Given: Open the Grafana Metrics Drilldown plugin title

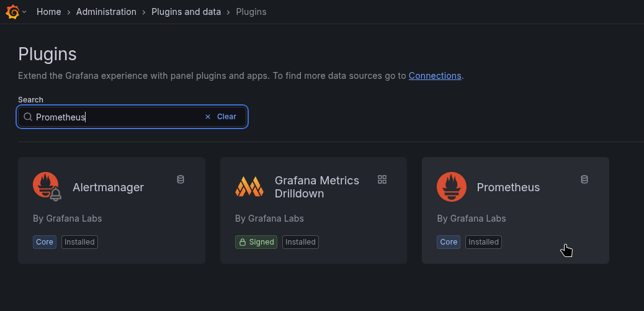Looking at the screenshot, I should pyautogui.click(x=316, y=187).
